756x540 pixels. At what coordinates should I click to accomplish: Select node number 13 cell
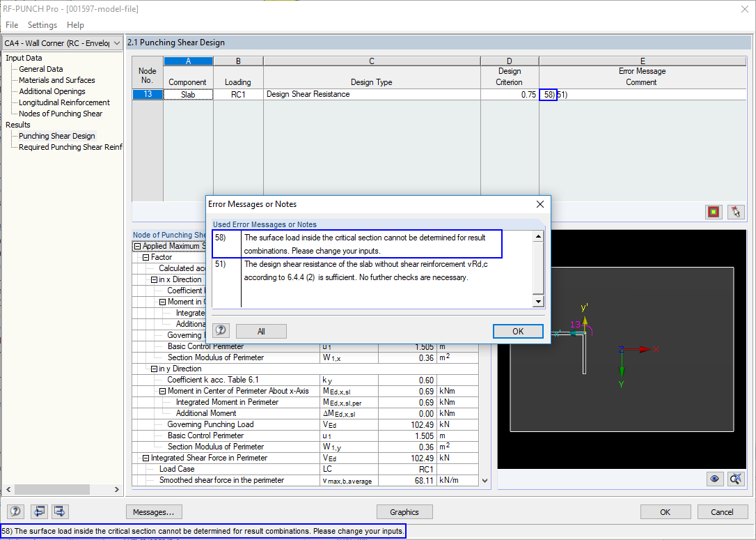[x=148, y=95]
